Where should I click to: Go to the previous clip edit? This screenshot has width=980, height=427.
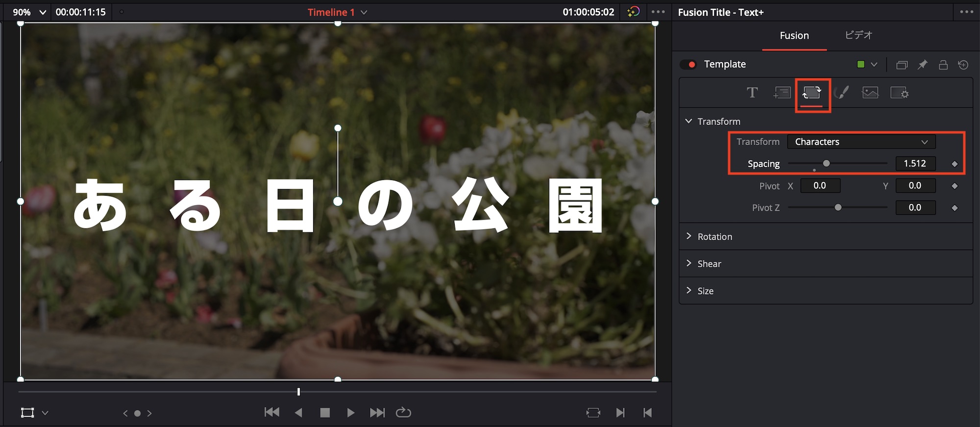(647, 412)
